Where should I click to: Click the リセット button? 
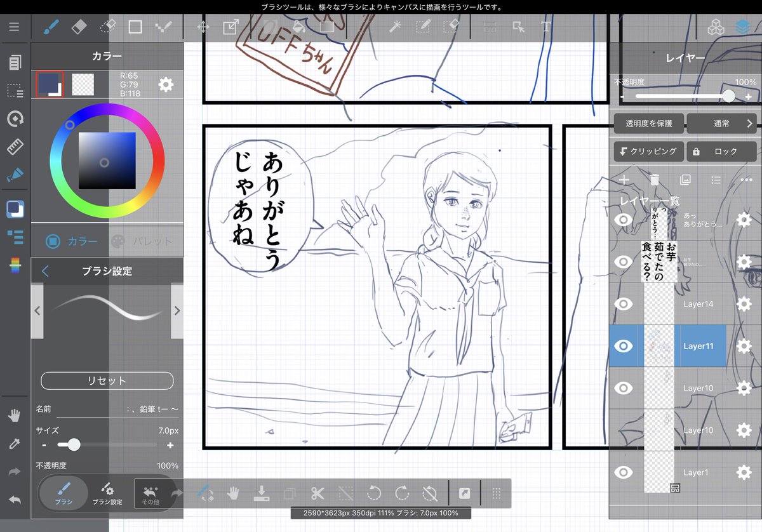107,381
